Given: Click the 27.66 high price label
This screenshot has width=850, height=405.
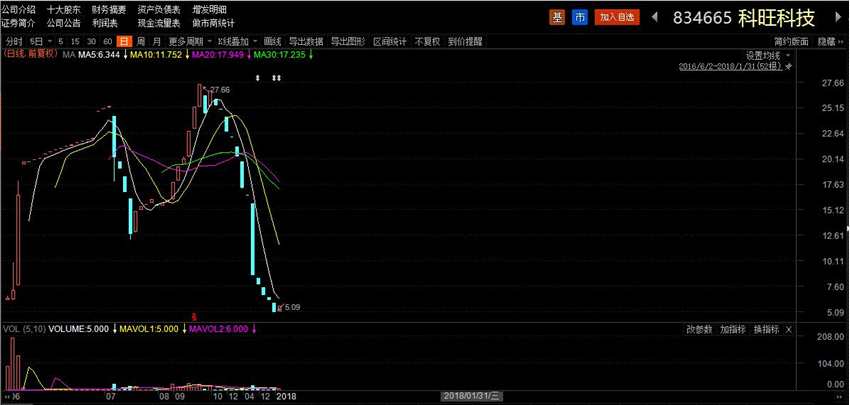Looking at the screenshot, I should pyautogui.click(x=221, y=89).
